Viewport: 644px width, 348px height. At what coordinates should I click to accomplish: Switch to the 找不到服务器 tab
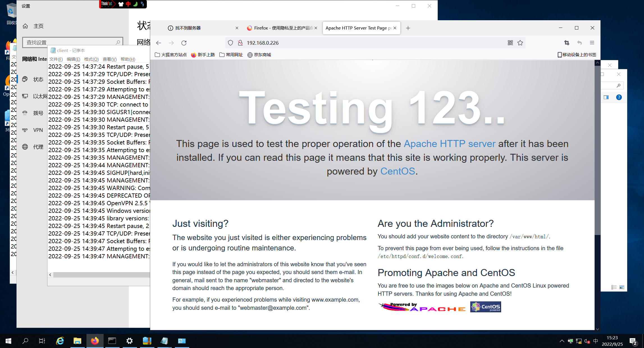(x=188, y=28)
